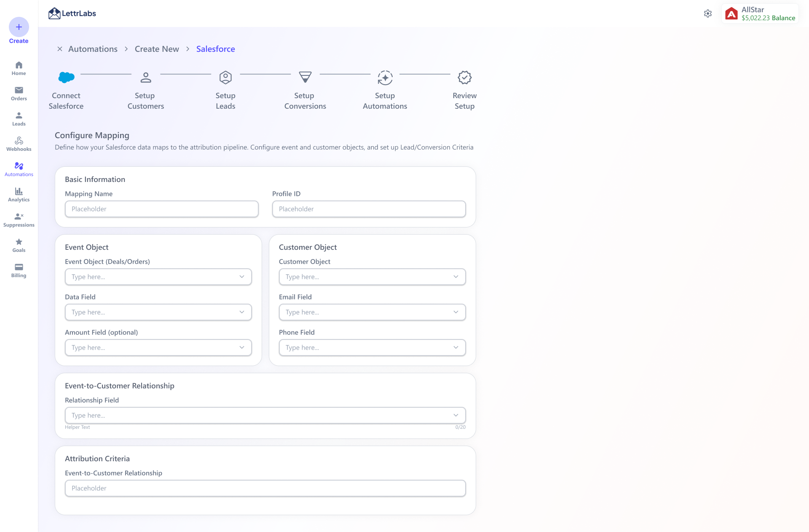Go to Create New breadcrumb
Screen dimensions: 809x532
157,49
